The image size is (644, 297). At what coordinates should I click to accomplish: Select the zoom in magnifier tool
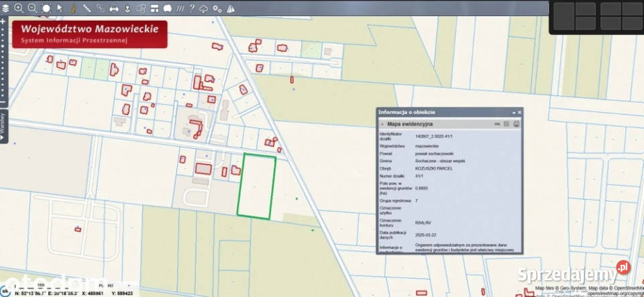click(19, 8)
